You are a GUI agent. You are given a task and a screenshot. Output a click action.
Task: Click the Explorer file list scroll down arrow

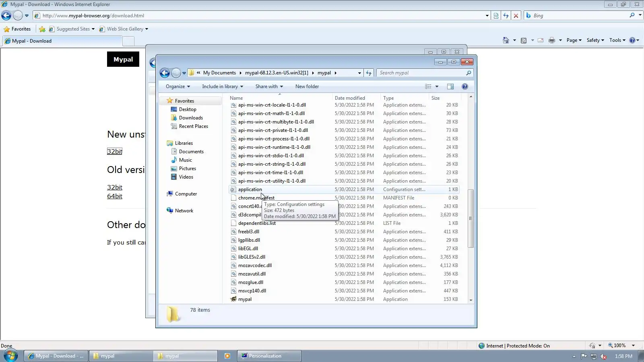pyautogui.click(x=471, y=300)
